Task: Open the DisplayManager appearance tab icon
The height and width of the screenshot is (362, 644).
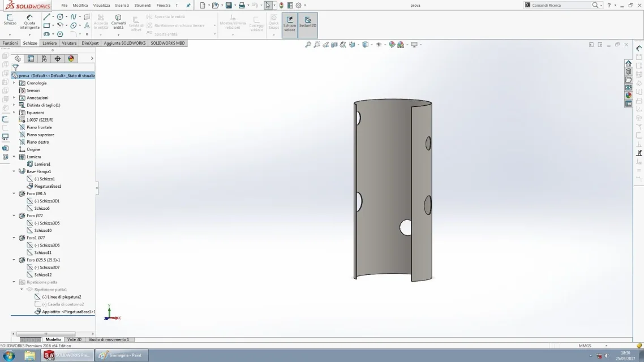Action: [71, 59]
